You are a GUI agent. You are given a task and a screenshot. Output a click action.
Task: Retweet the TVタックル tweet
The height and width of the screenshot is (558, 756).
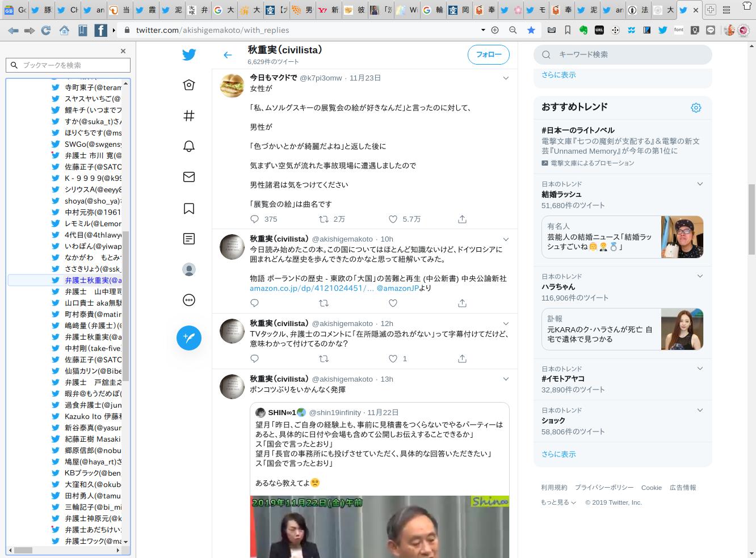(324, 358)
